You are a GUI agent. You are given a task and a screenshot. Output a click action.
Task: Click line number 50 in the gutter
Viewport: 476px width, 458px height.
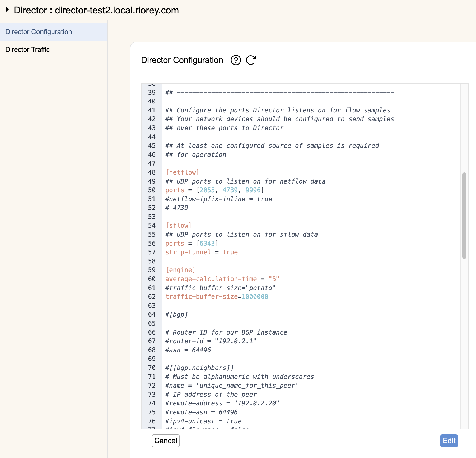pos(152,190)
